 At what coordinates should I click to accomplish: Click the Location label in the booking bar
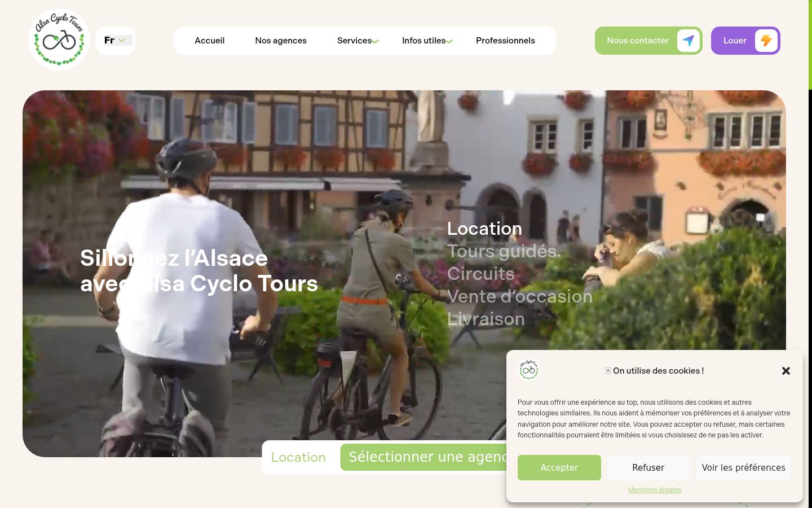click(298, 457)
